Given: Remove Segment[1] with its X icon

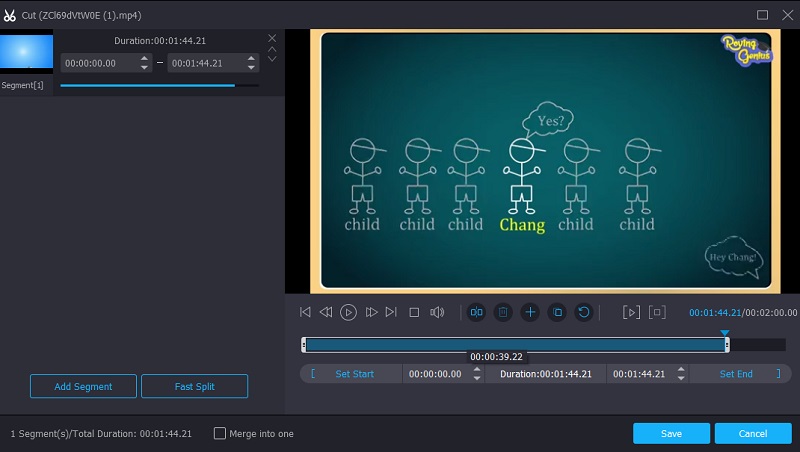Looking at the screenshot, I should [272, 38].
